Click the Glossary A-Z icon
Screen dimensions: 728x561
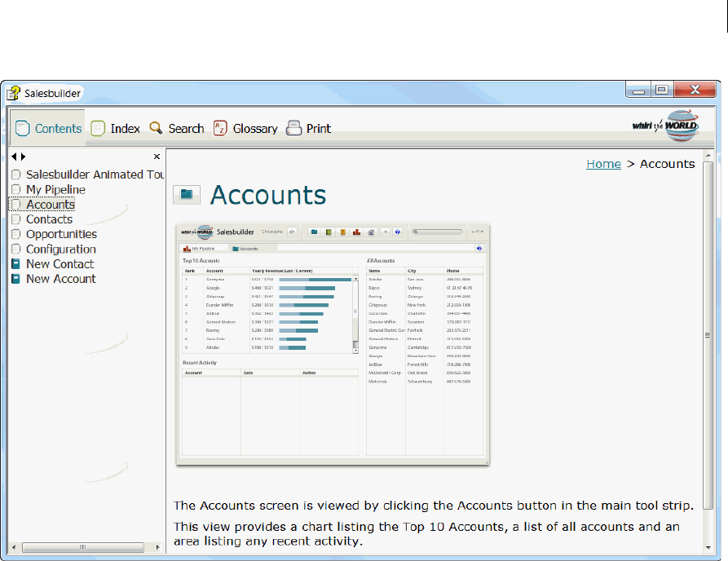220,128
